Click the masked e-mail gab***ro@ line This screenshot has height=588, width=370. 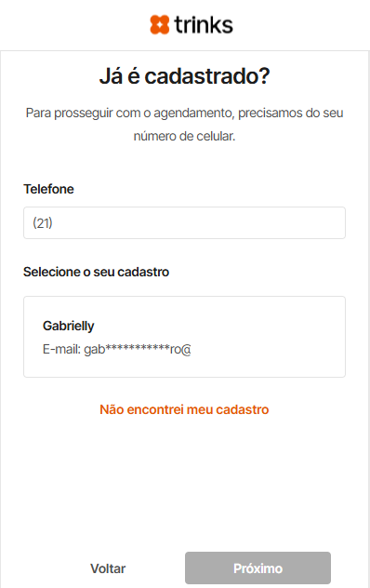(117, 349)
